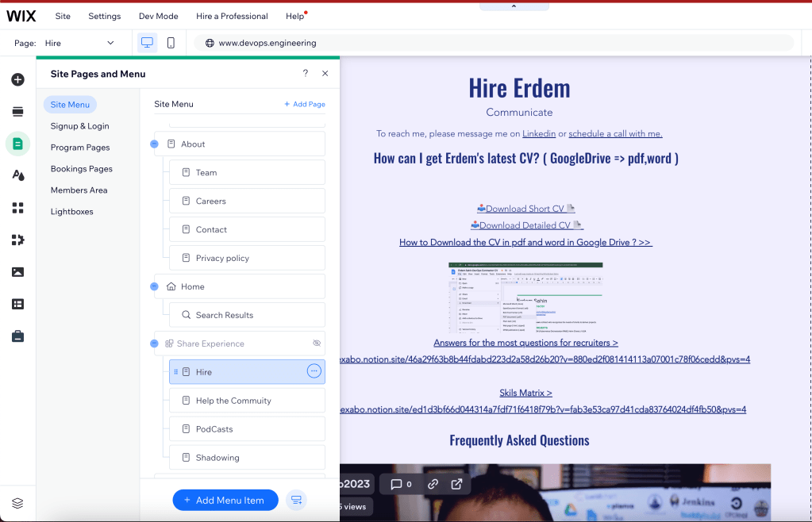Open the Media image icon in the left sidebar

click(17, 272)
